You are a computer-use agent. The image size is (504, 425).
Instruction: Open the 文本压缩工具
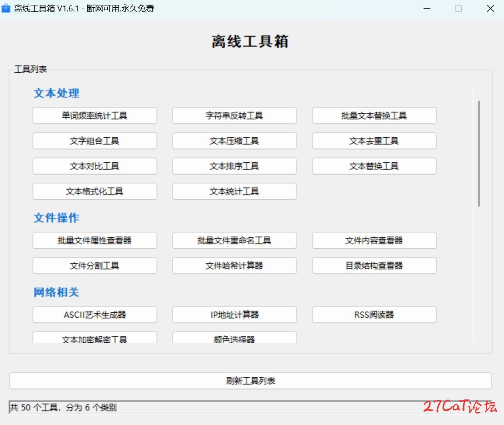coord(234,141)
